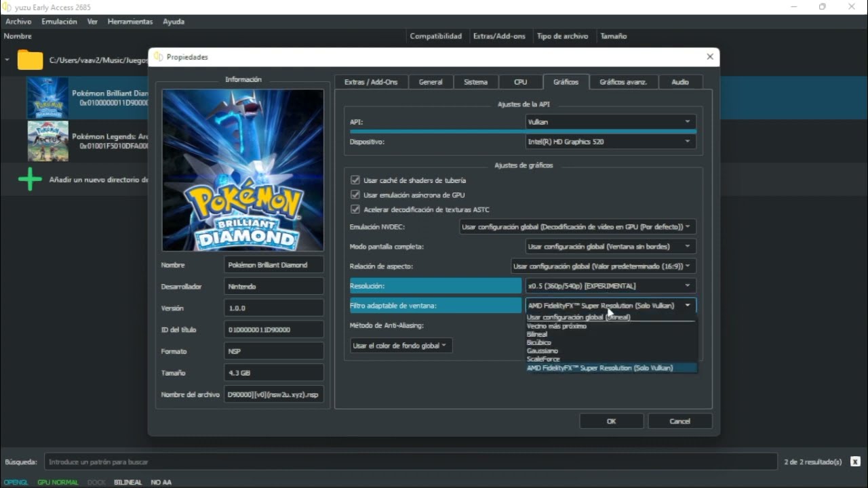Minimize the yuzu window
Screen dimensions: 868x488
[x=793, y=7]
